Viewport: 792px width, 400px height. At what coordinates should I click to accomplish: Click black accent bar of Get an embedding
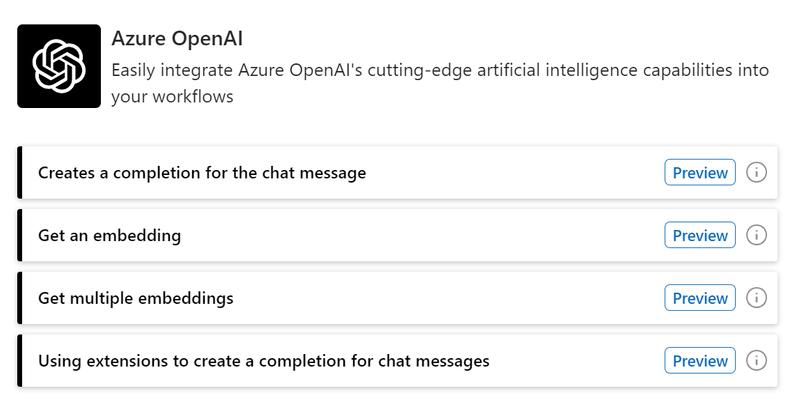coord(20,236)
